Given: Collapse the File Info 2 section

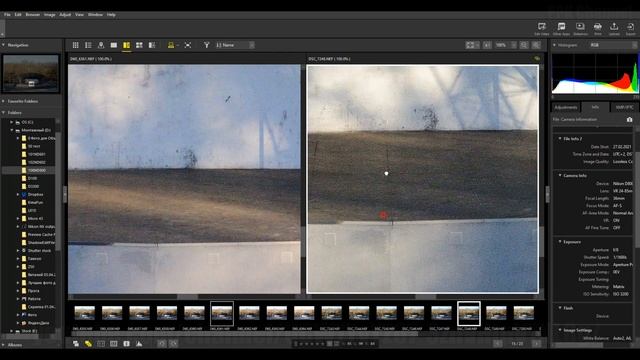Looking at the screenshot, I should (x=560, y=139).
